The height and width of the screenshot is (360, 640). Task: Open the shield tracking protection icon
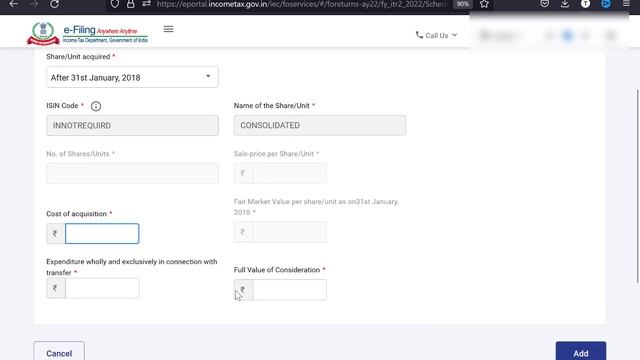tap(115, 4)
